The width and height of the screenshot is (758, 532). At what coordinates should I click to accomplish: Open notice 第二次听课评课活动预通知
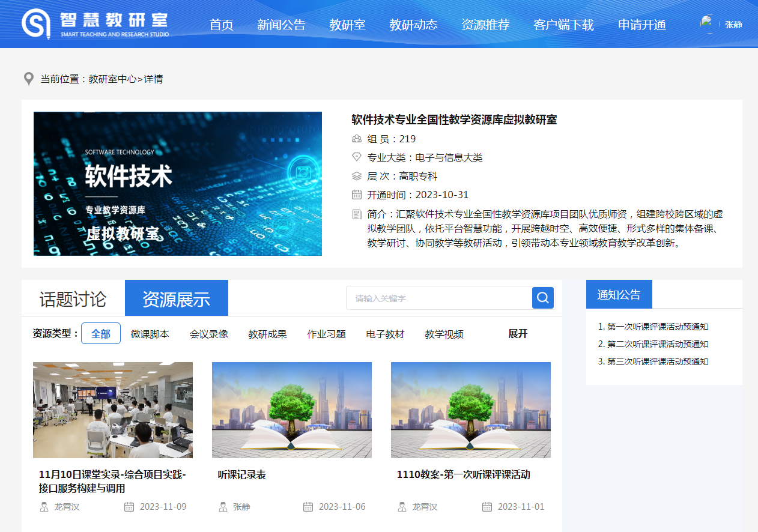(658, 344)
